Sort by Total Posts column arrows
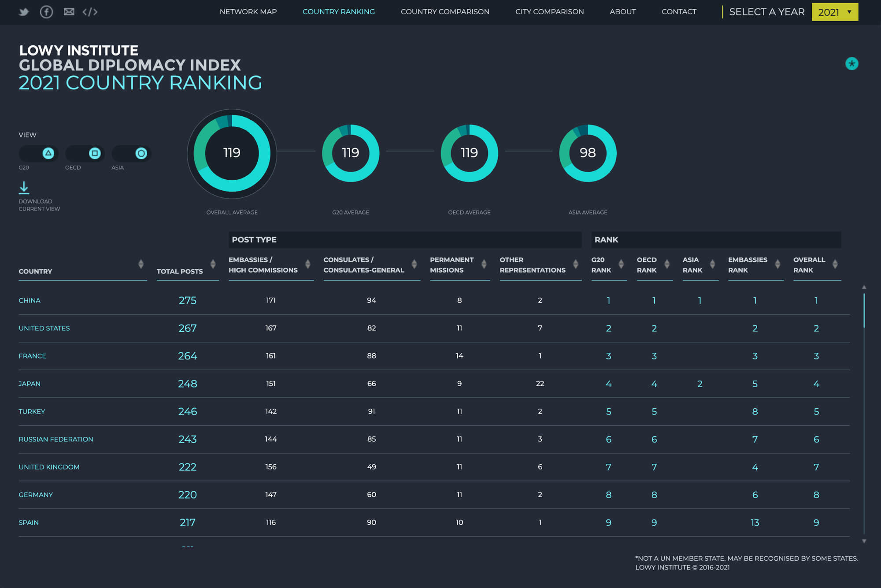Viewport: 881px width, 588px height. [213, 264]
